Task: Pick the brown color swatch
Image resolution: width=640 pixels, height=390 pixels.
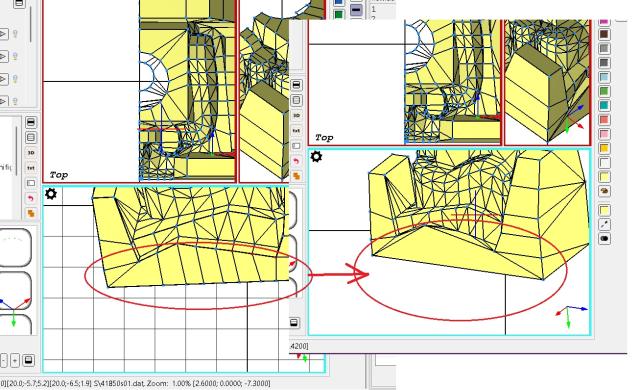Action: coord(604,34)
